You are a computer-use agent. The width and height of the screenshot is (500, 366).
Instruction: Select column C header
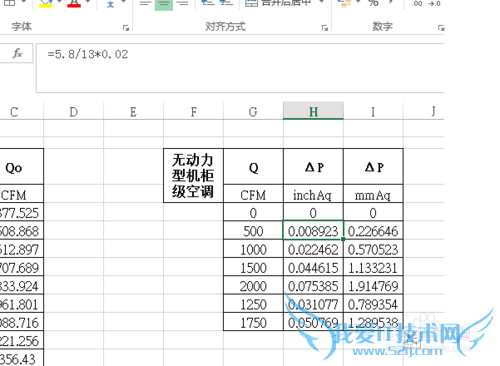pos(22,111)
